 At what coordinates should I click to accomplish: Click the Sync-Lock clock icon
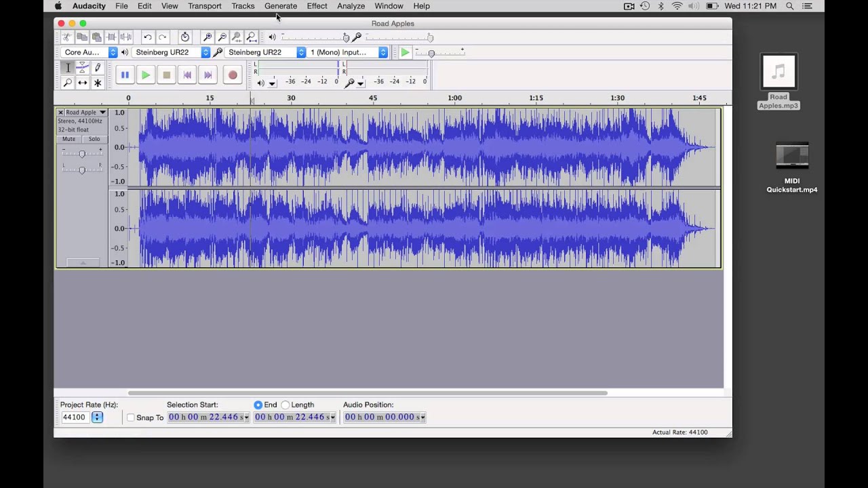coord(185,37)
